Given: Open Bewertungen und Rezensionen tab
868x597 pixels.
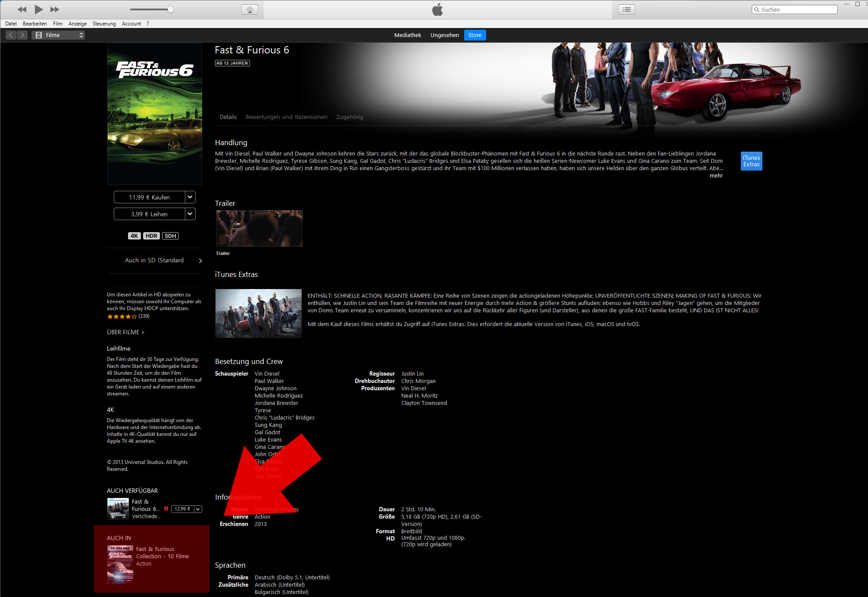Looking at the screenshot, I should [286, 117].
